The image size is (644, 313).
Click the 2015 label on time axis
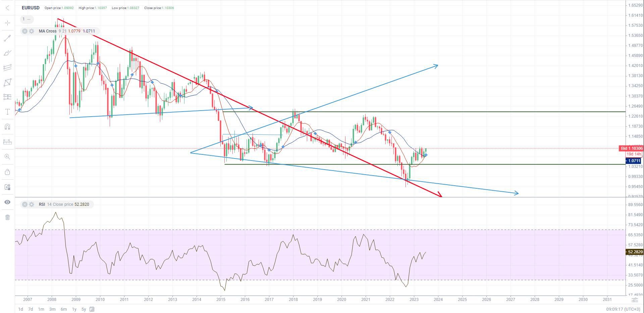221,300
